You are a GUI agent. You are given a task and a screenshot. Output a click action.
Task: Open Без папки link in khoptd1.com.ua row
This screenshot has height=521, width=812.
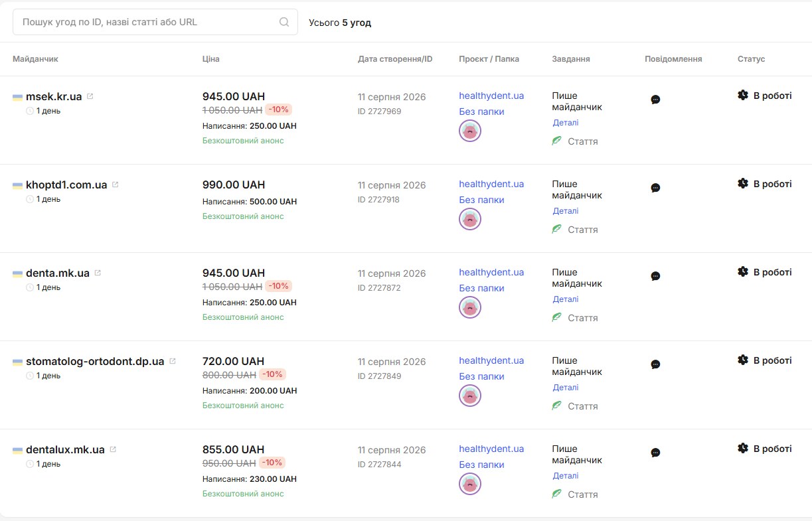(481, 200)
